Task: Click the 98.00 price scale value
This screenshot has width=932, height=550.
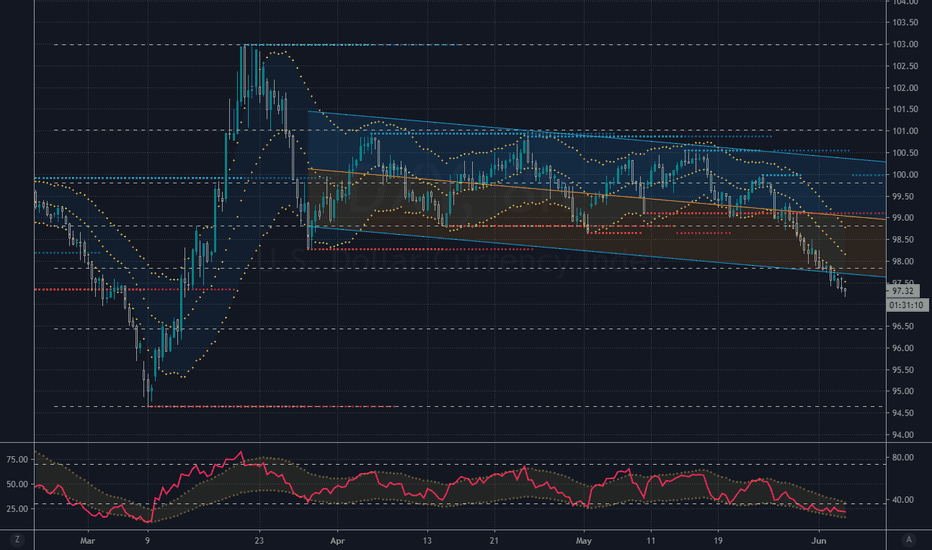Action: pyautogui.click(x=903, y=262)
